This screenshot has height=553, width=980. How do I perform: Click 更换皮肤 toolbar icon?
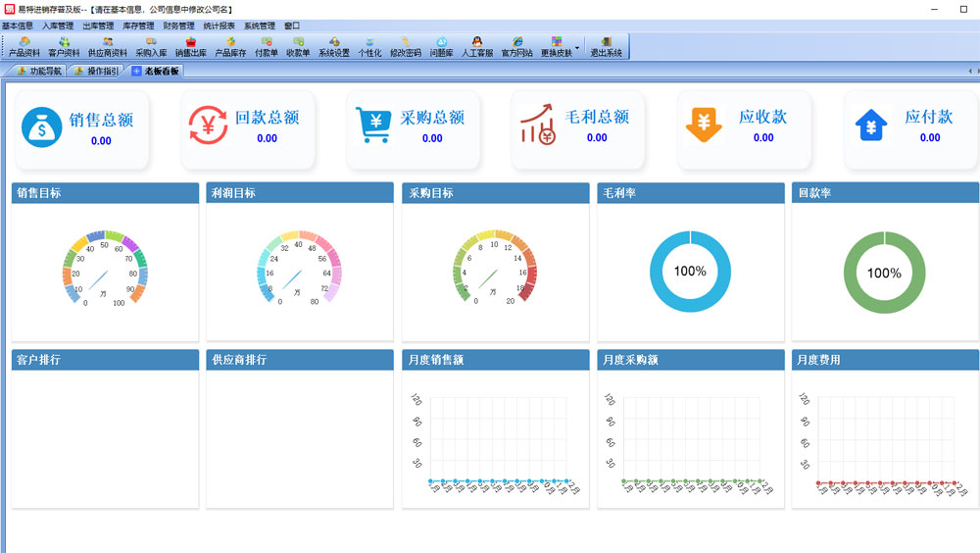coord(557,47)
